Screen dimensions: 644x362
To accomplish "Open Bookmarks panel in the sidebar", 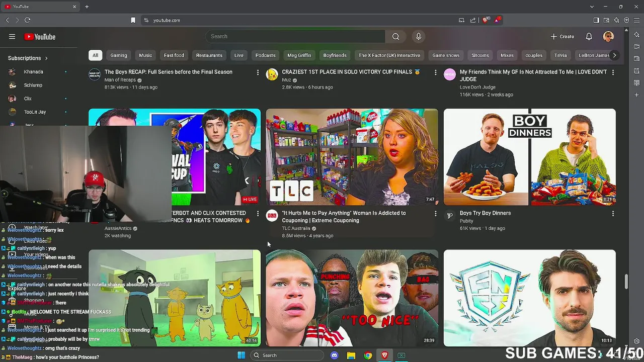I will click(x=637, y=71).
